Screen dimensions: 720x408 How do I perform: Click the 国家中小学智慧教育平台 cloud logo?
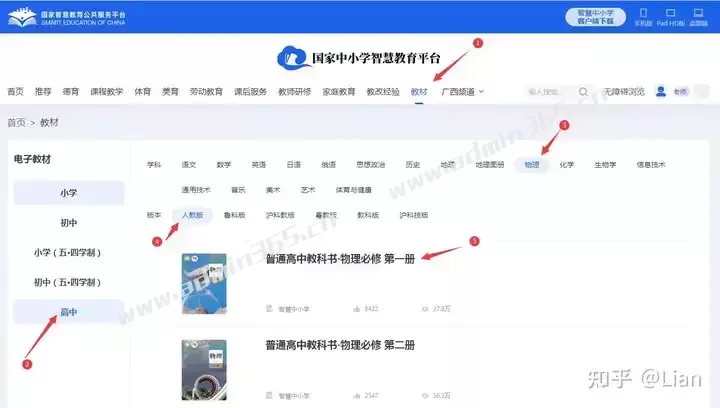(292, 58)
